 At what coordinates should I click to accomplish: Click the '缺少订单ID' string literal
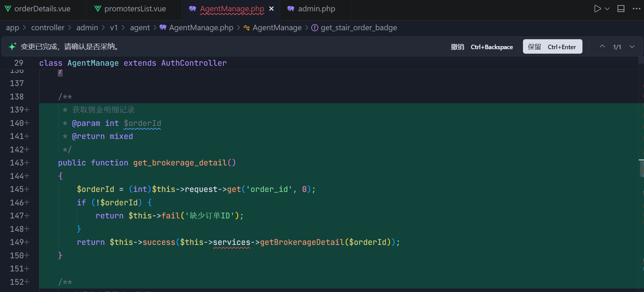(210, 216)
